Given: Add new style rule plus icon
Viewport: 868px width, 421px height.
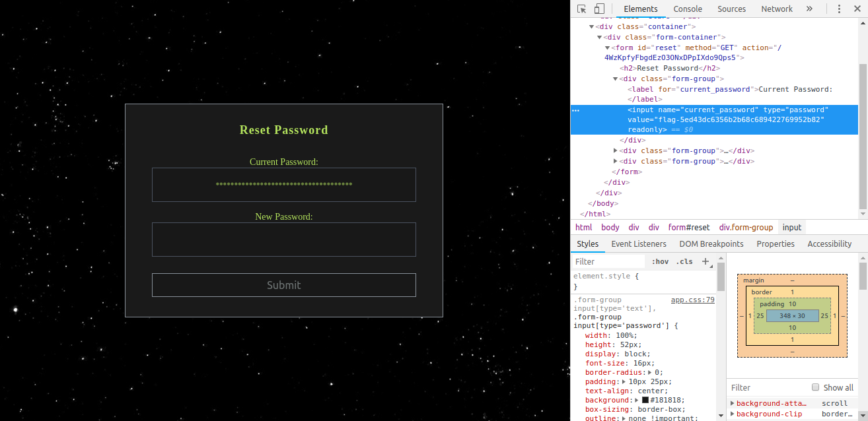Looking at the screenshot, I should [x=705, y=261].
